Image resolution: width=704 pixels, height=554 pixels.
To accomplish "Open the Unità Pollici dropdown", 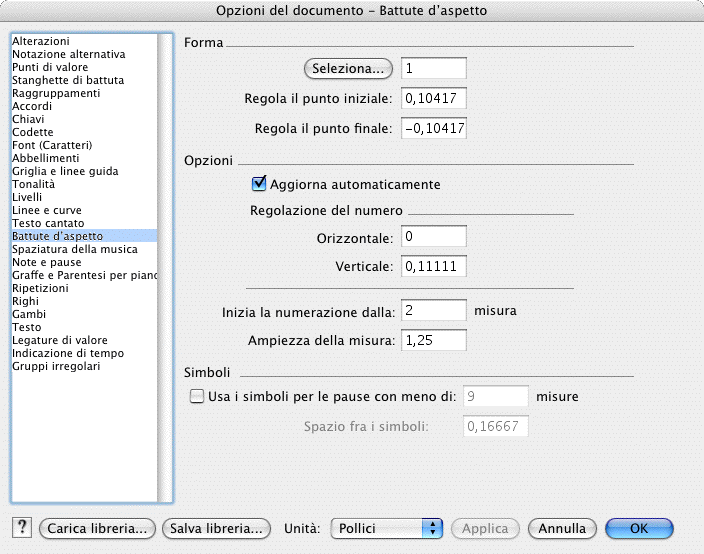I will [x=386, y=528].
